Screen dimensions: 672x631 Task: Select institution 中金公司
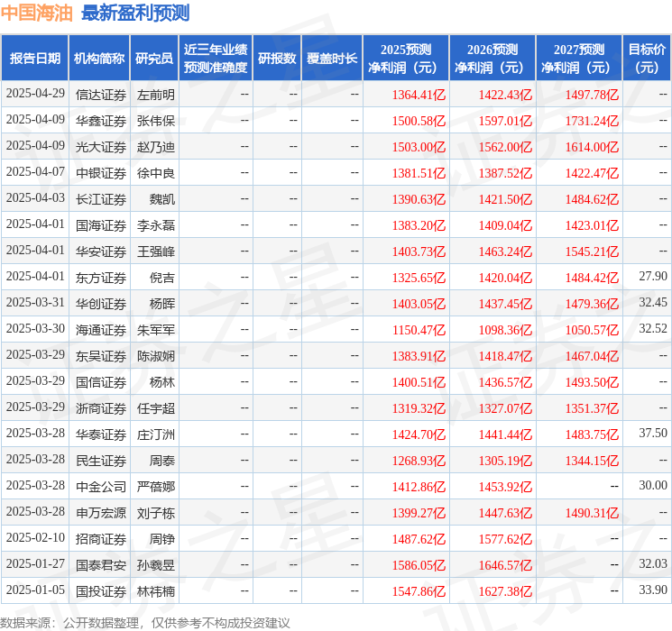pos(101,487)
